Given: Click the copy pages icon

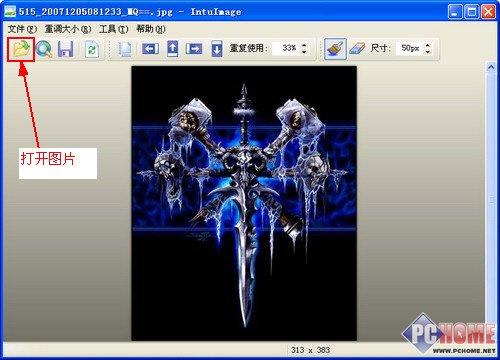Looking at the screenshot, I should pos(125,49).
